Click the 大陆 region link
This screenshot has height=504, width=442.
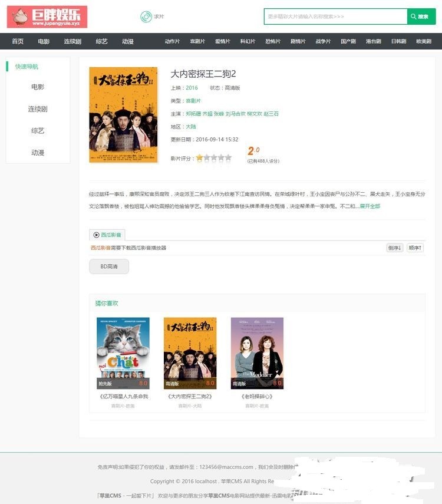[190, 127]
